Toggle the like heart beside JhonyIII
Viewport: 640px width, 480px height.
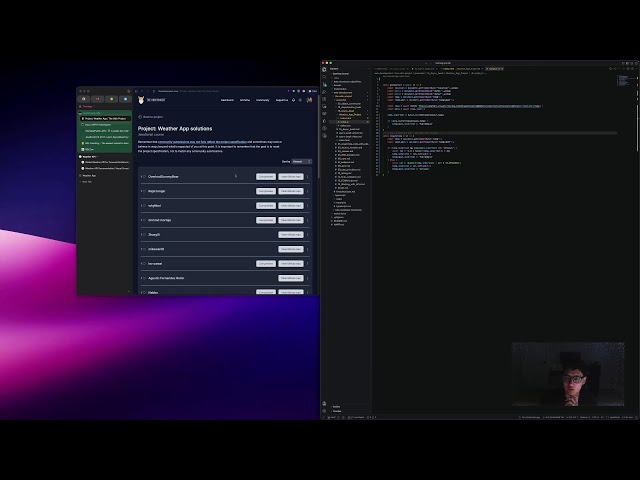144,235
